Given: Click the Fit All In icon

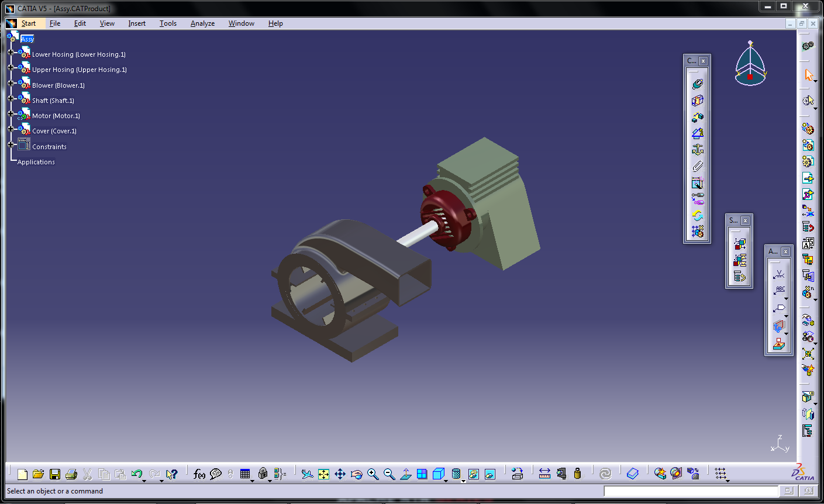Looking at the screenshot, I should click(323, 474).
